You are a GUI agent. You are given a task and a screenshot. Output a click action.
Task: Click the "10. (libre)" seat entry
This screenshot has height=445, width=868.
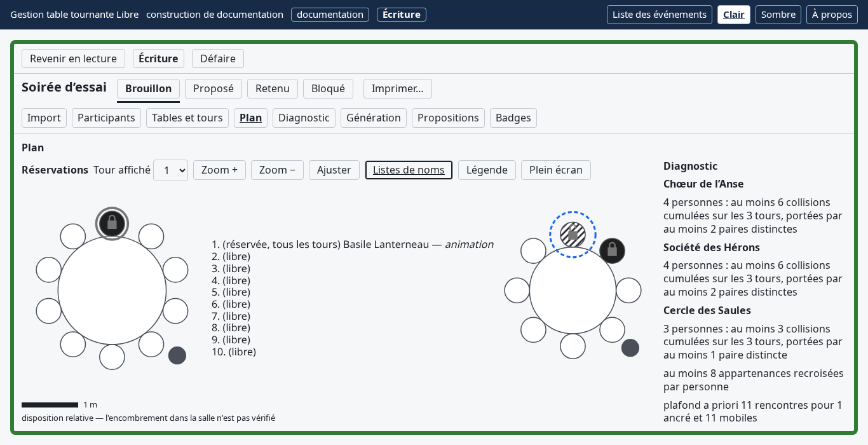pyautogui.click(x=234, y=352)
